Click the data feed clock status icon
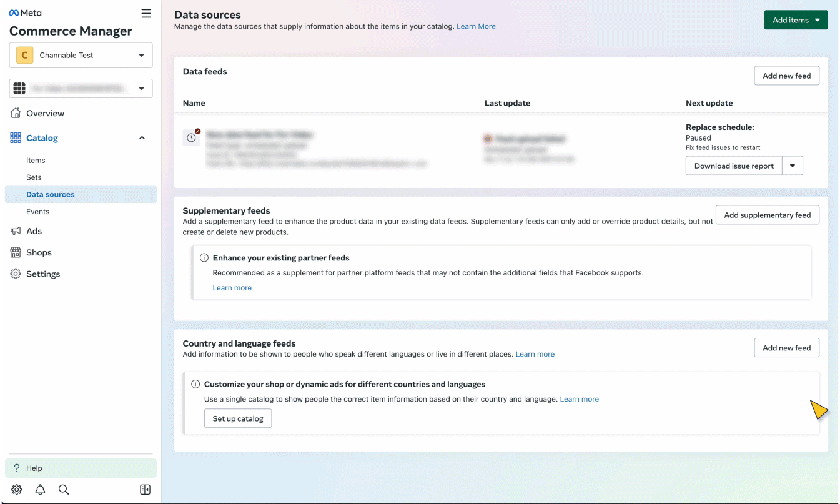The height and width of the screenshot is (504, 840). click(191, 137)
